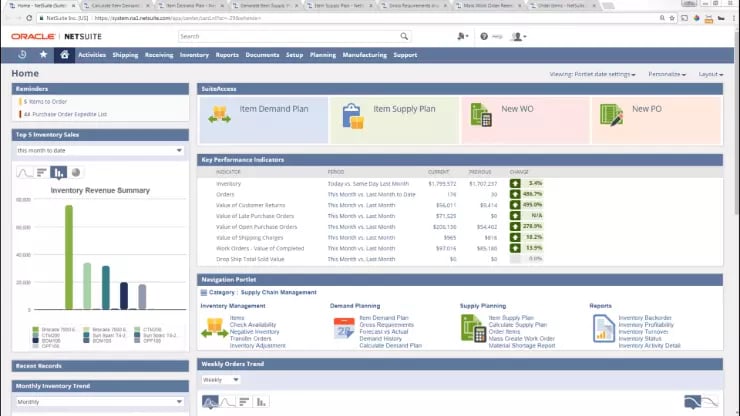The height and width of the screenshot is (416, 740).
Task: Click the Inventory Management boxes icon
Action: pos(215,328)
